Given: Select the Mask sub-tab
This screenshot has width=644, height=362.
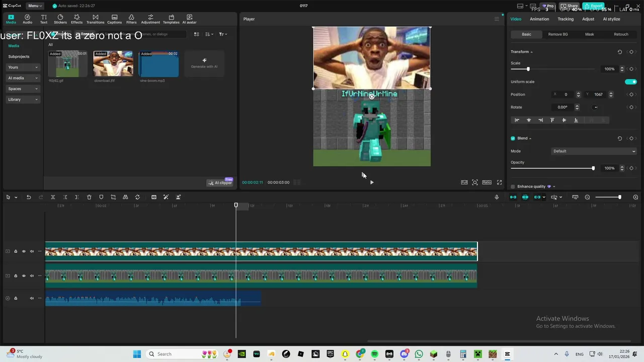Looking at the screenshot, I should (x=589, y=34).
